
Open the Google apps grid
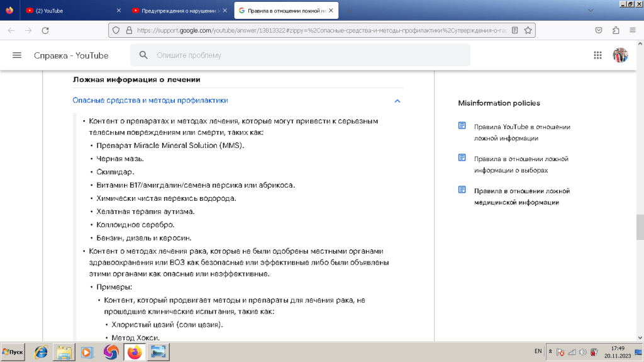click(597, 55)
